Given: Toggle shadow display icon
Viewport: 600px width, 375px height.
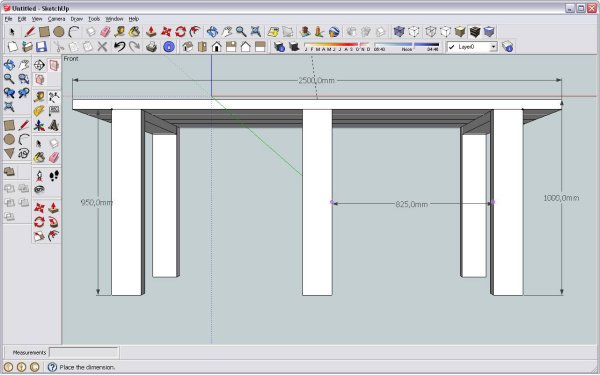Looking at the screenshot, I should pos(294,47).
